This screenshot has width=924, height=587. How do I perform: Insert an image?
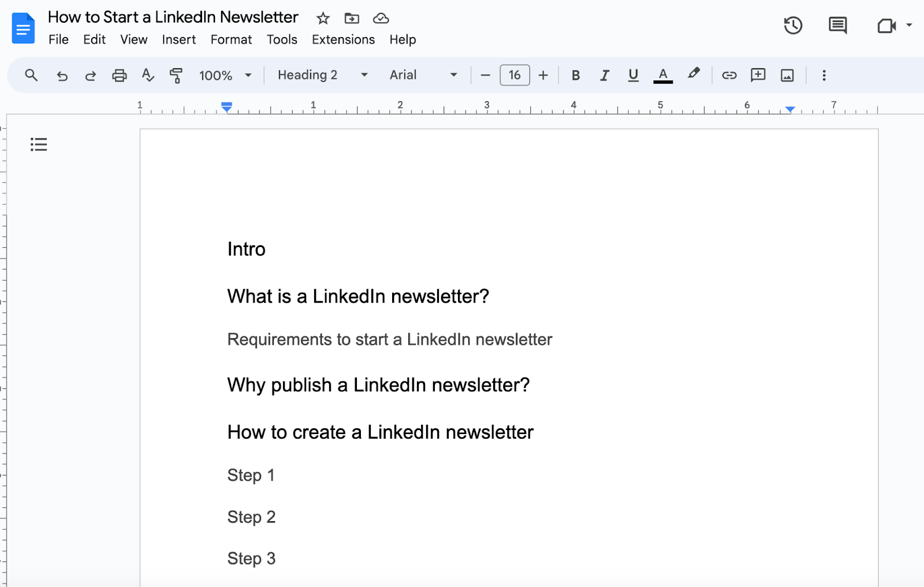[x=787, y=76]
